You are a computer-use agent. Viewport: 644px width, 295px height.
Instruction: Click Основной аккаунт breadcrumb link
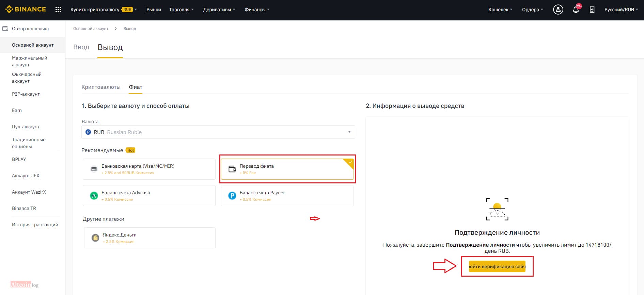(x=91, y=29)
